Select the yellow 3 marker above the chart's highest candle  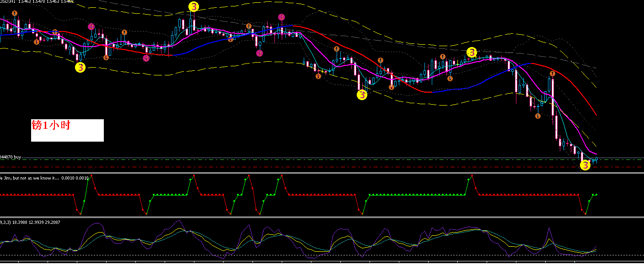click(194, 6)
